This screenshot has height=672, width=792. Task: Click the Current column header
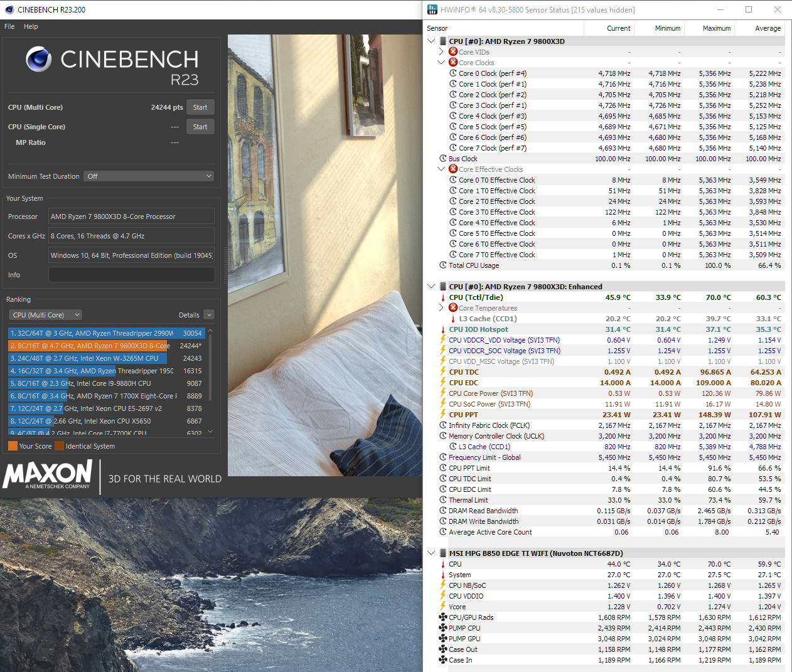609,28
